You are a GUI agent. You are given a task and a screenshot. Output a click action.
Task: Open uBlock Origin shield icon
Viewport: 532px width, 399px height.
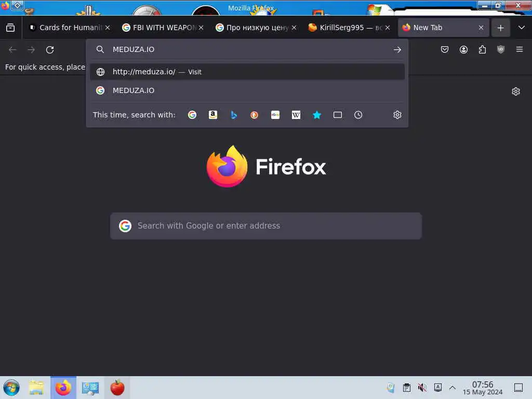point(501,49)
